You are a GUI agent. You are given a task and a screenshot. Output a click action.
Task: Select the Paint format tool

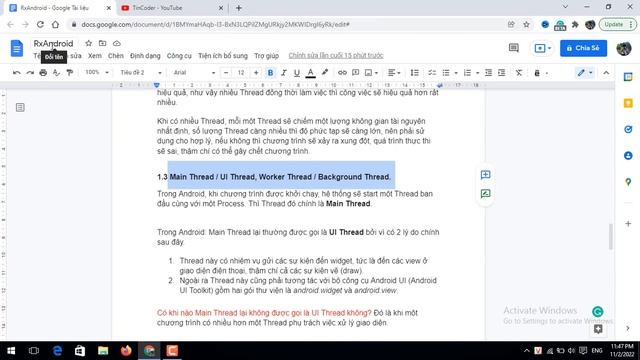click(70, 73)
